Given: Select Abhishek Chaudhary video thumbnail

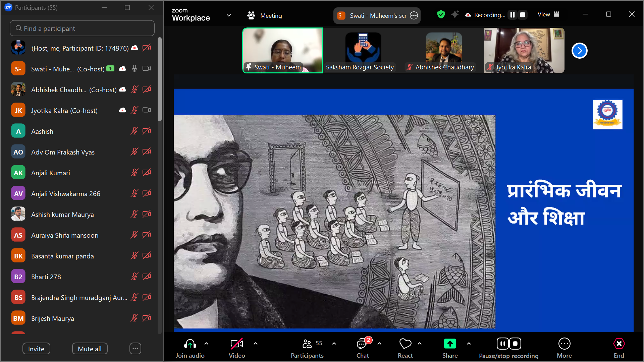Looking at the screenshot, I should click(x=443, y=50).
